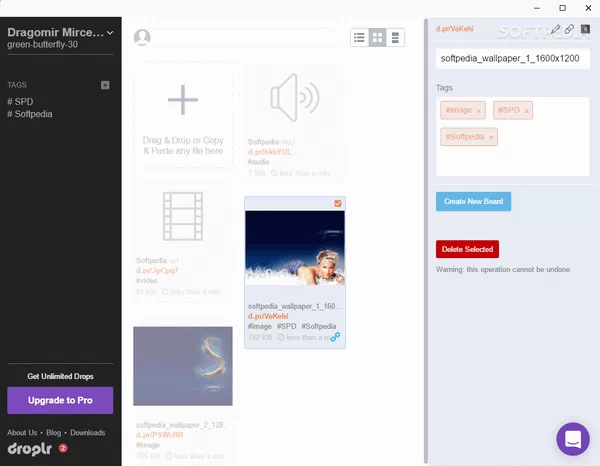Open the d.pr/JpCpq7 video link
Screen dimensions: 600x466
coord(157,270)
